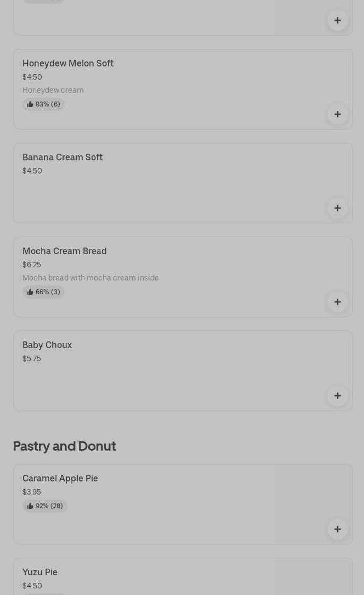The image size is (364, 595).
Task: Add Honeydew Melon Soft to cart
Action: [x=337, y=114]
